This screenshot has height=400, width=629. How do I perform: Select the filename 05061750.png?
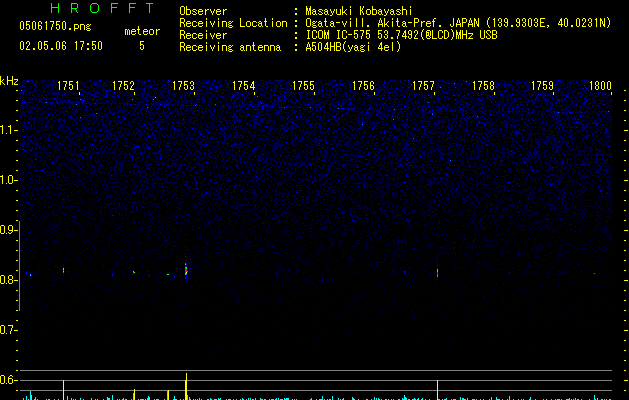click(55, 26)
